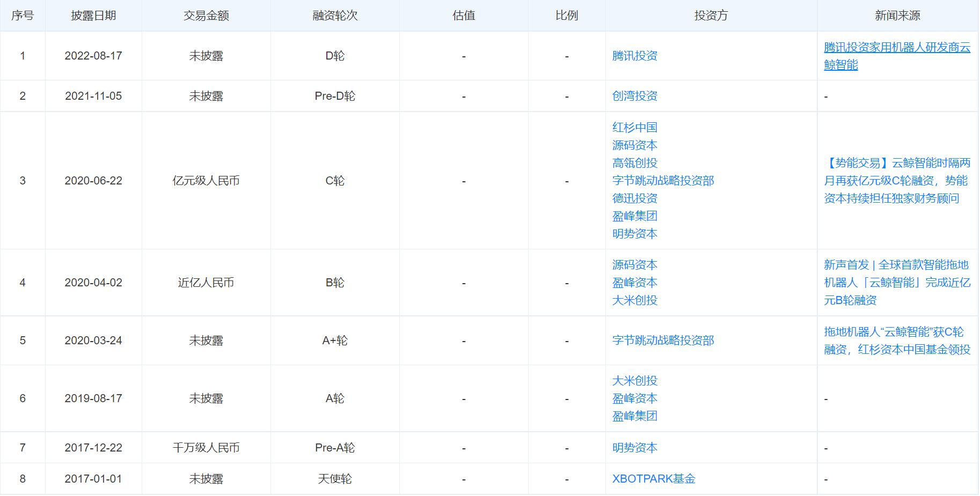Click the 红杉中国 investor link
Screen dimensions: 980x496
(634, 128)
